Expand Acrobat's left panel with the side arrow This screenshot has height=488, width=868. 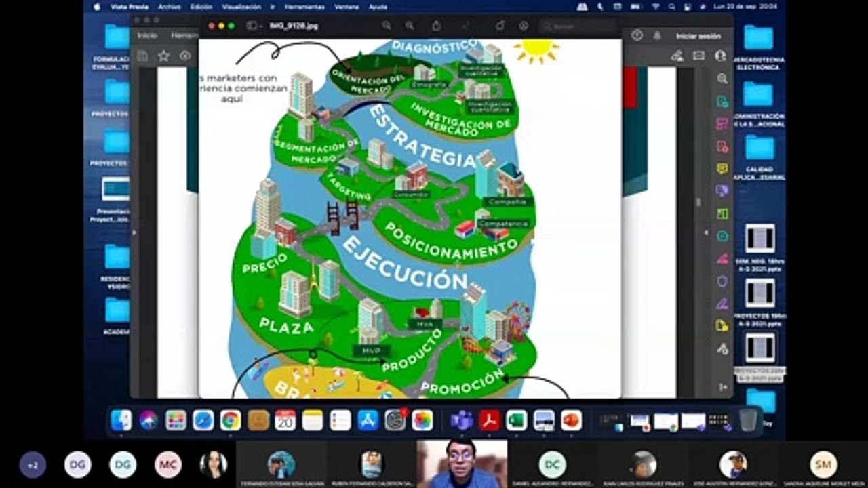click(x=134, y=232)
